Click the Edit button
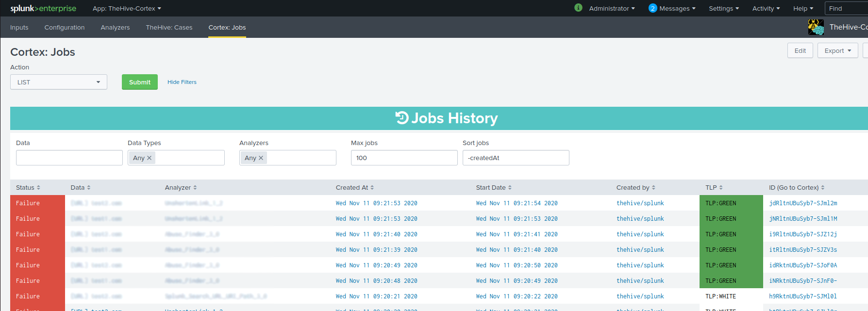Screen dimensions: 868x311 tap(800, 50)
